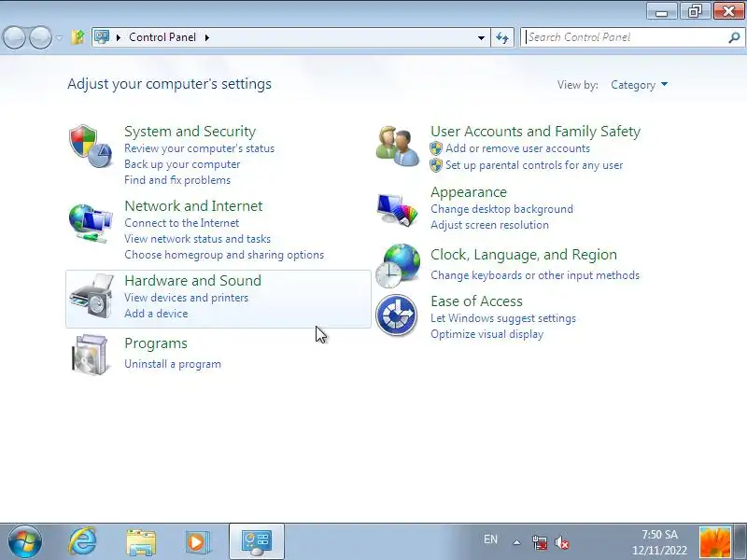
Task: Open the System and Security shield icon
Action: point(91,147)
